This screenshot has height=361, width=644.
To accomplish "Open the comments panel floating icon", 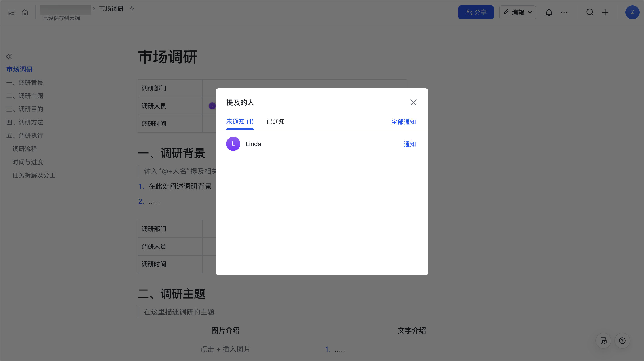I will (x=604, y=341).
